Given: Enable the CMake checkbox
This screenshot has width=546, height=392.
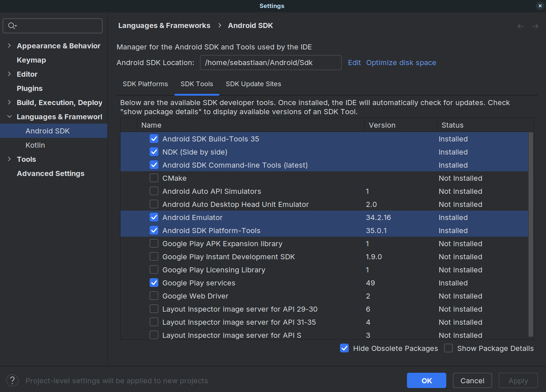Looking at the screenshot, I should tap(154, 178).
